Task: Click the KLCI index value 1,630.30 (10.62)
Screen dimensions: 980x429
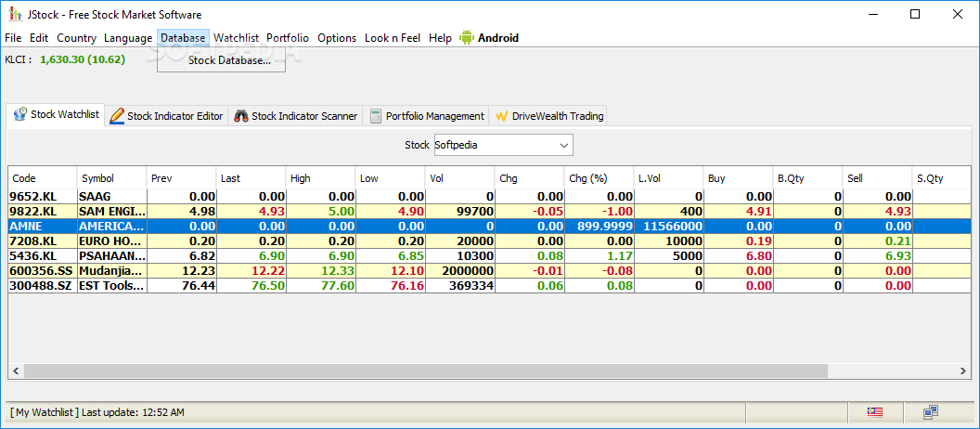Action: [83, 60]
